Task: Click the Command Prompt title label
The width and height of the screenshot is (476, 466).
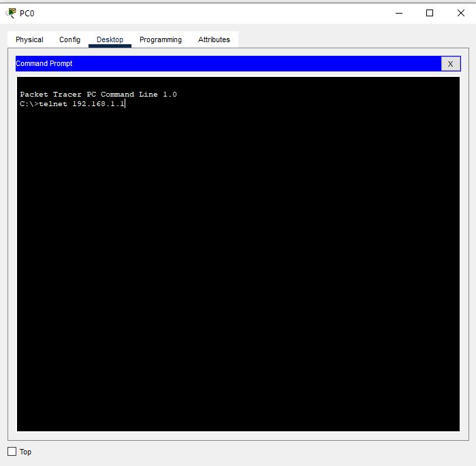Action: click(x=44, y=63)
